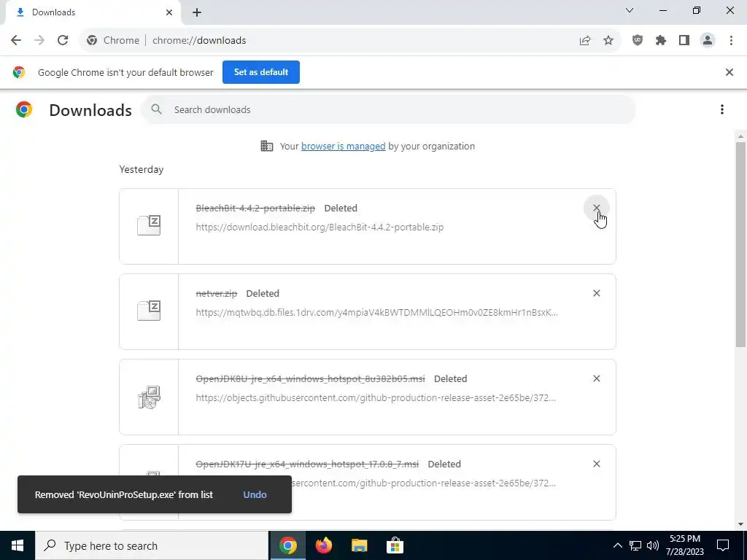
Task: Open the notification center icon
Action: [x=723, y=545]
